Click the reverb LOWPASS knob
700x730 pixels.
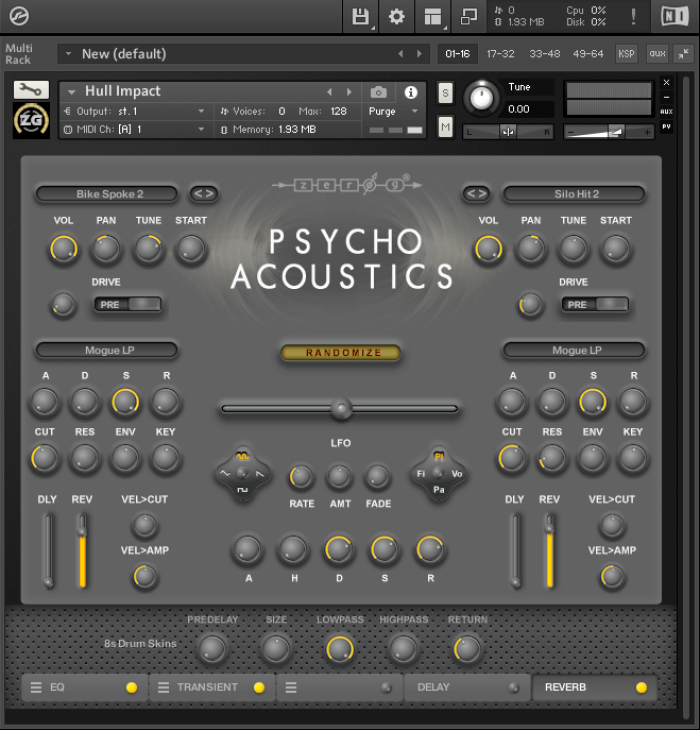click(339, 649)
